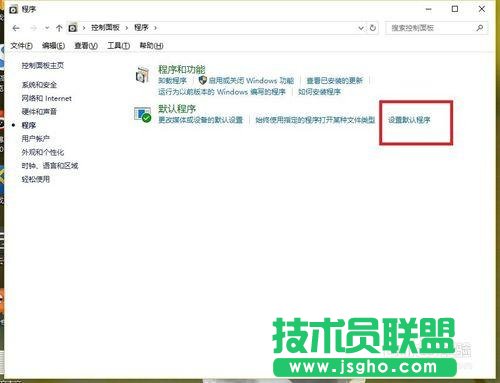Click 运行为以前版本的 Windows 编写的程序

point(222,92)
